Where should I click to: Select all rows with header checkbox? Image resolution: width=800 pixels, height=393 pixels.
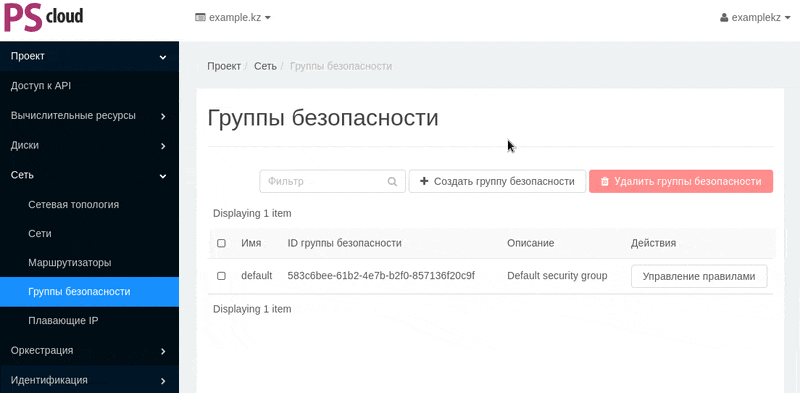coord(221,243)
